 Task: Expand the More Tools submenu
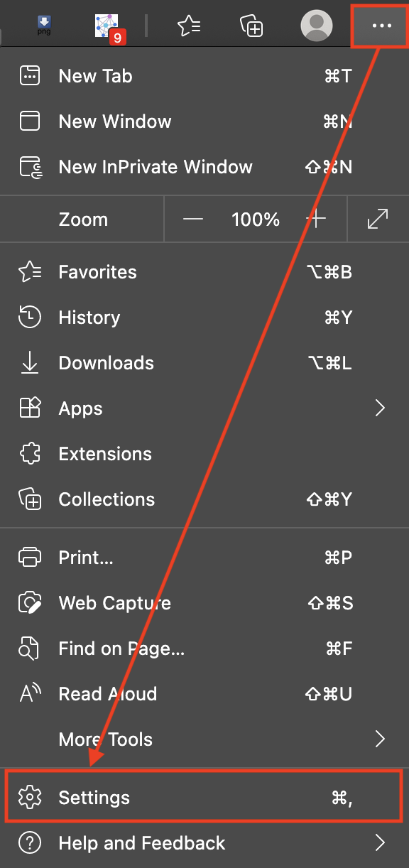[204, 739]
